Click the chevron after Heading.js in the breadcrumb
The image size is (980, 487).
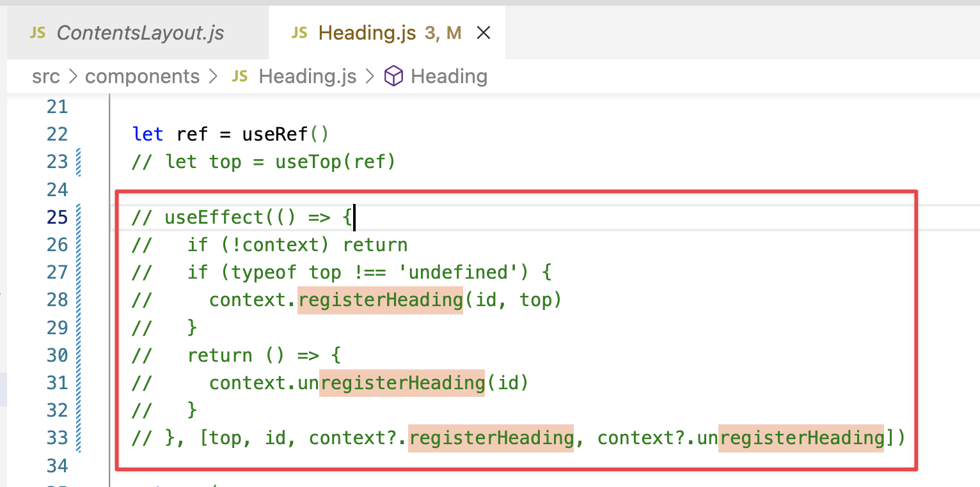pyautogui.click(x=369, y=76)
